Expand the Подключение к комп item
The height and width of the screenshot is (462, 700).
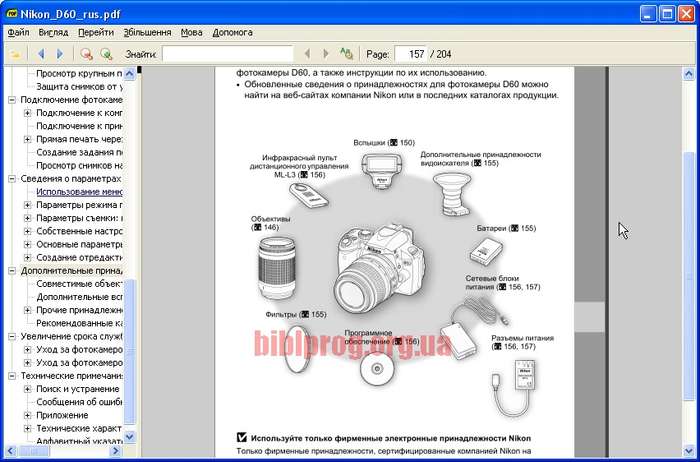(27, 113)
